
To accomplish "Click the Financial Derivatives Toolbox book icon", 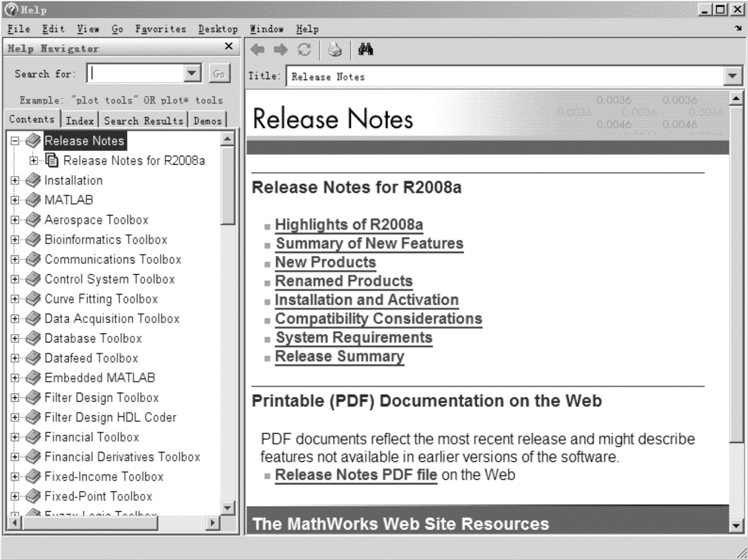I will (x=33, y=457).
